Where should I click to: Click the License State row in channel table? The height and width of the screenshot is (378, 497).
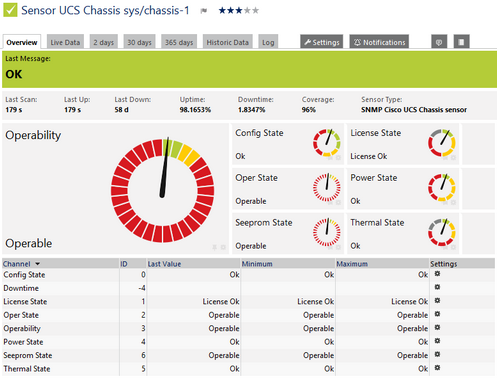248,302
